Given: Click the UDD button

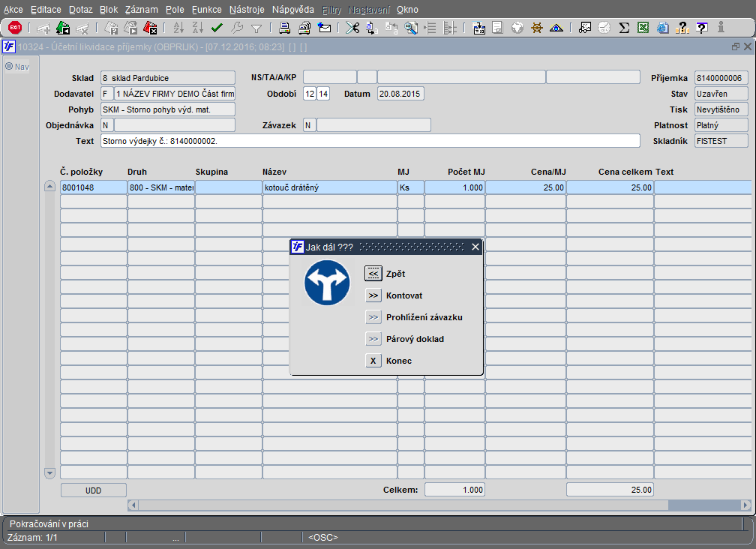Looking at the screenshot, I should (94, 490).
